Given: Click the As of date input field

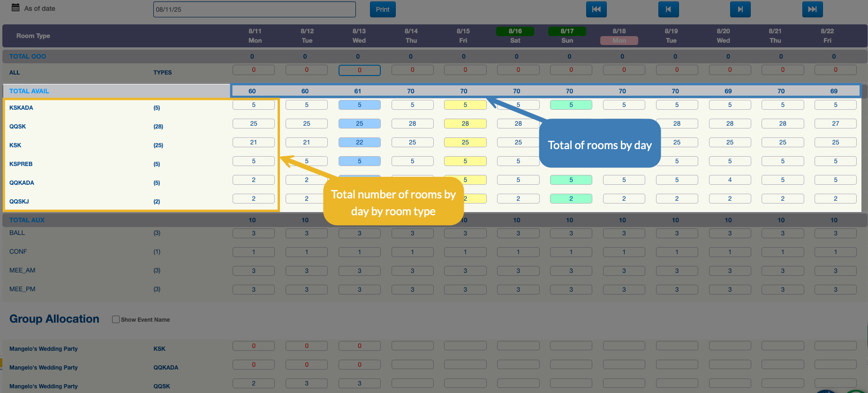Looking at the screenshot, I should coord(254,9).
